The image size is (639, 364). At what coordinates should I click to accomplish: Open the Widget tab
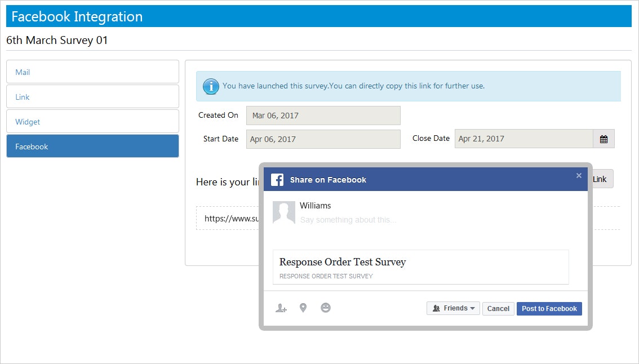pyautogui.click(x=92, y=122)
